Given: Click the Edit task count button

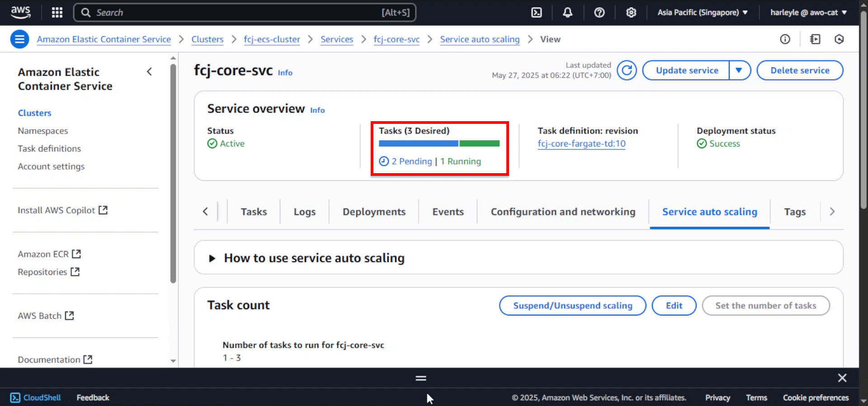Looking at the screenshot, I should click(674, 306).
